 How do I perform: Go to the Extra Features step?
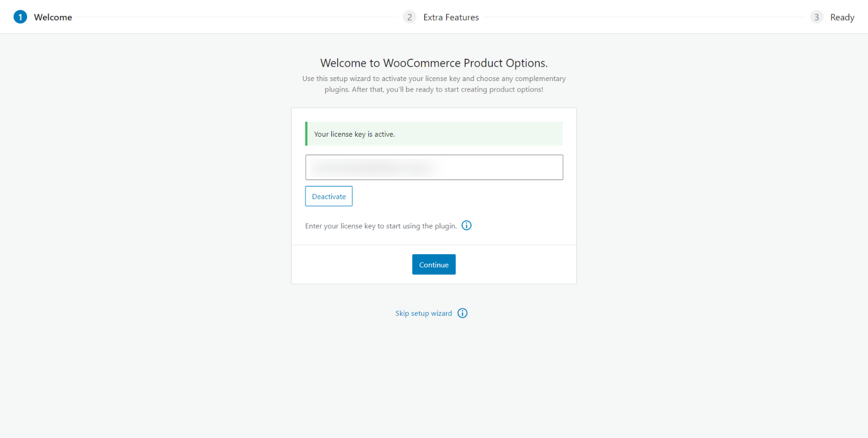pos(451,17)
